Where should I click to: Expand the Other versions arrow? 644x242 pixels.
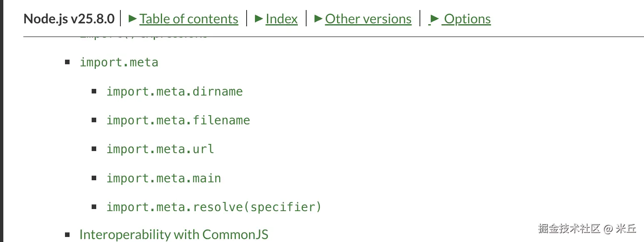point(318,18)
